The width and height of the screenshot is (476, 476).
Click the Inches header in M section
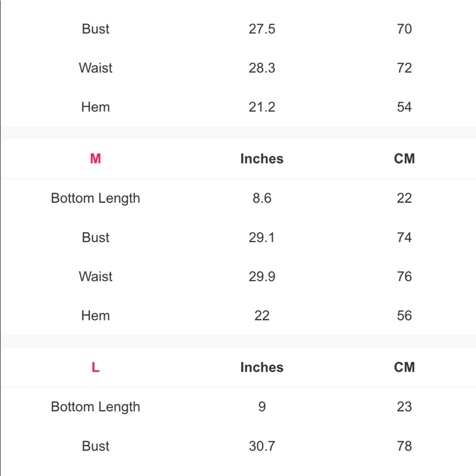click(262, 159)
